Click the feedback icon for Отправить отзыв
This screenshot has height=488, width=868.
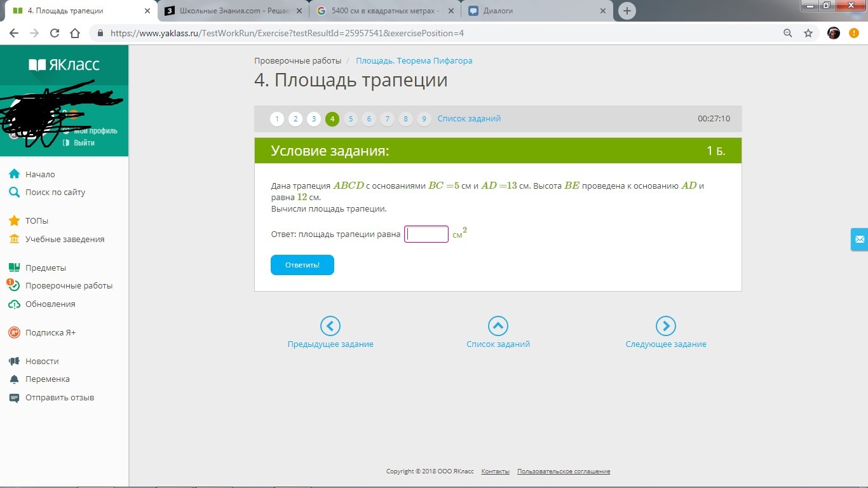coord(14,397)
